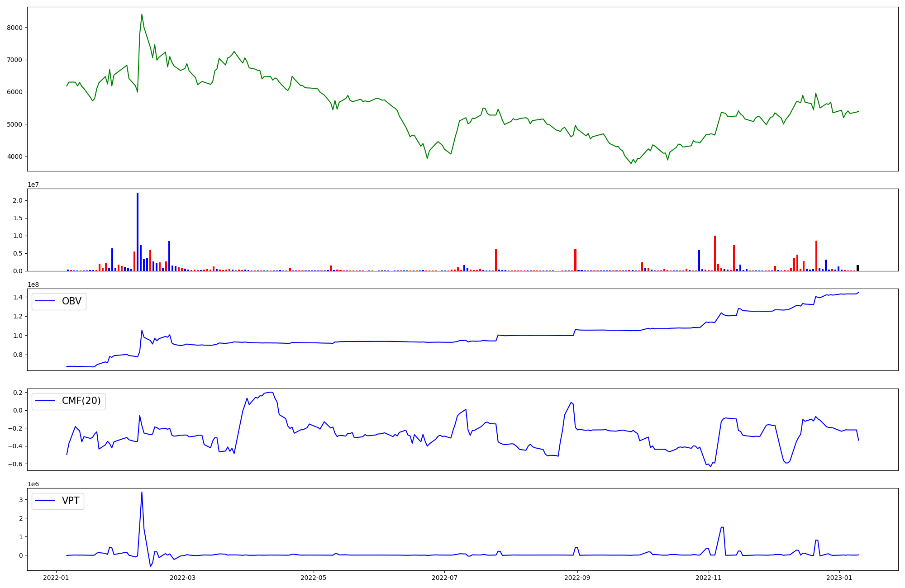Click the CMF peak near 0.2
This screenshot has width=905, height=588.
point(271,392)
